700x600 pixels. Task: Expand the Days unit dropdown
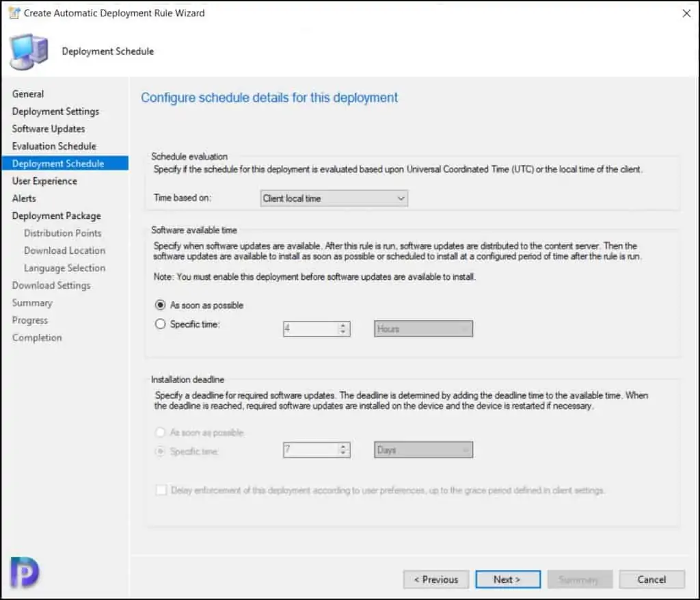[423, 450]
